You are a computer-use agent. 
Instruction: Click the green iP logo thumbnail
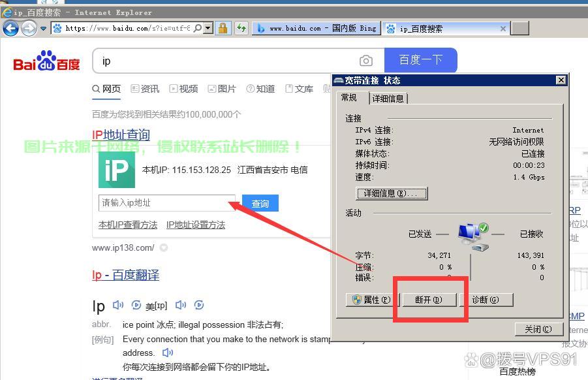(117, 170)
